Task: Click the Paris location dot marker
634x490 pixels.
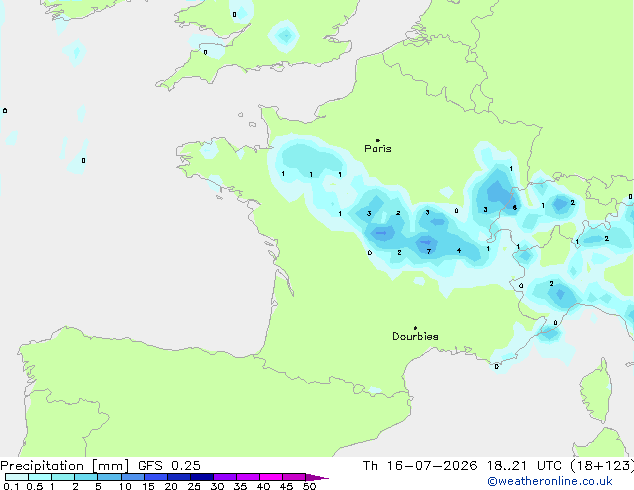Action: (378, 140)
